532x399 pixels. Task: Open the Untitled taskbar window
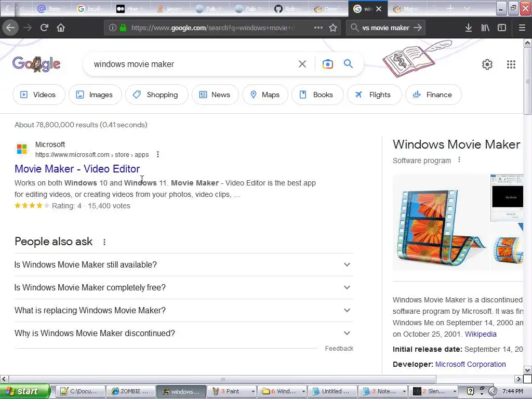pyautogui.click(x=332, y=391)
